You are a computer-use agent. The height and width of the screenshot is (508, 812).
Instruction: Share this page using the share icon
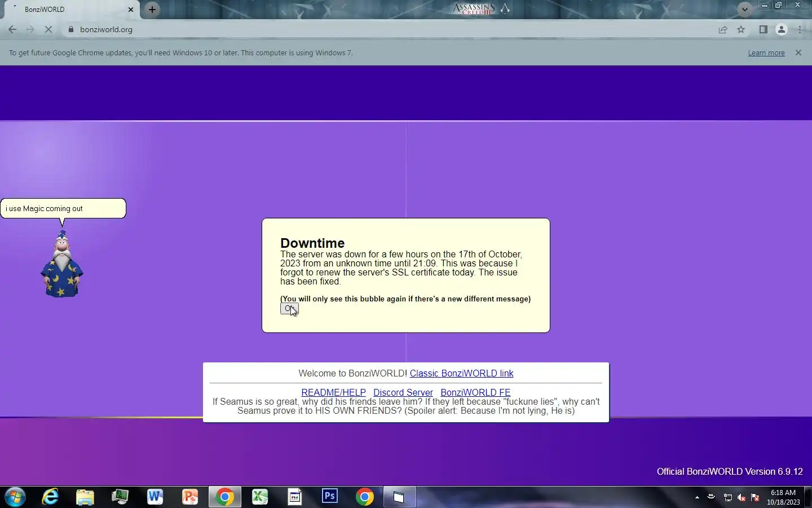(x=722, y=29)
